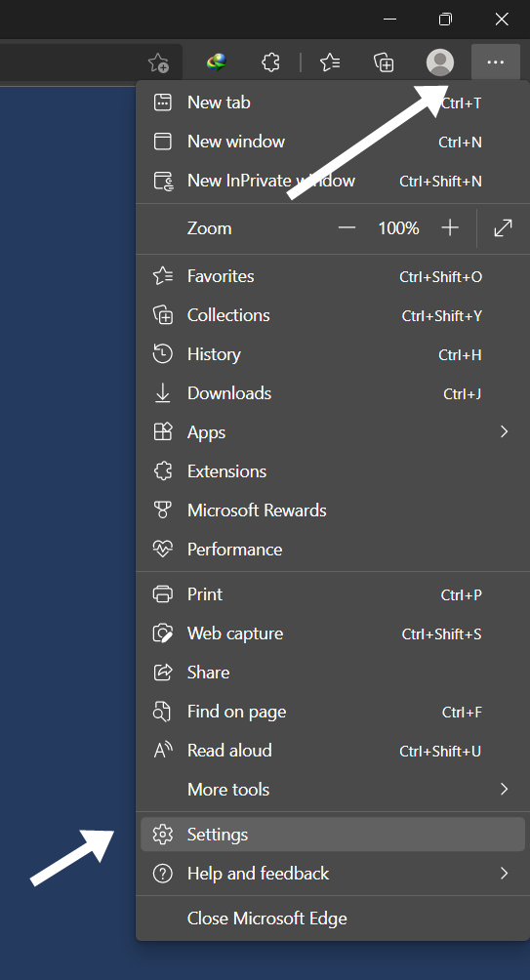Viewport: 530px width, 980px height.
Task: Increase zoom with the plus button
Action: [x=450, y=228]
